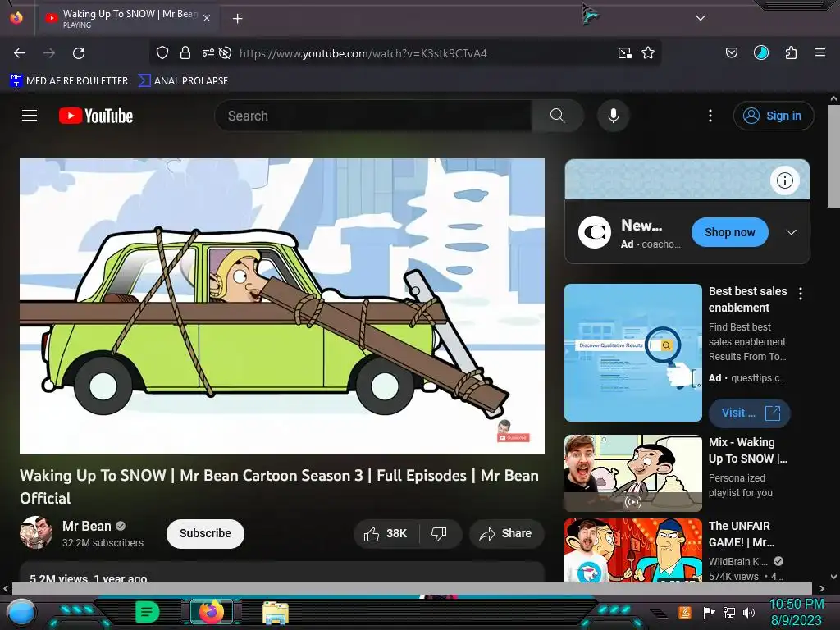Open the green notes app on taskbar
The height and width of the screenshot is (630, 840).
[148, 612]
